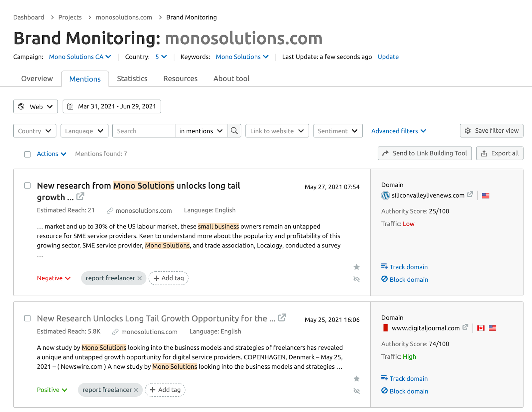The image size is (532, 412).
Task: Switch to the Overview tab
Action: [x=37, y=79]
